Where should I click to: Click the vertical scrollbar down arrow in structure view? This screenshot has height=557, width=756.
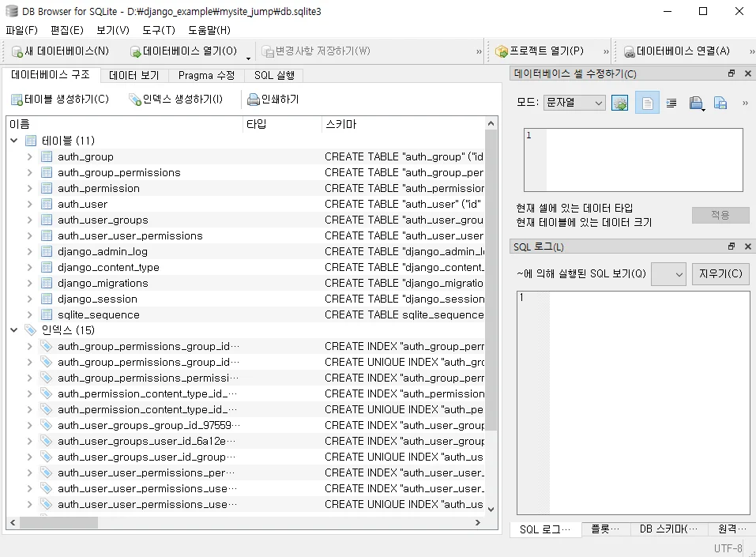click(491, 510)
